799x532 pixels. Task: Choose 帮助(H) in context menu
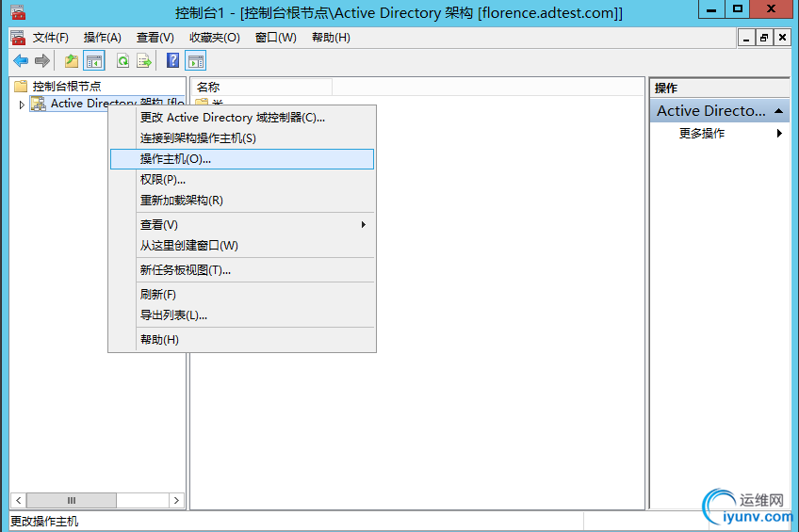pyautogui.click(x=242, y=340)
